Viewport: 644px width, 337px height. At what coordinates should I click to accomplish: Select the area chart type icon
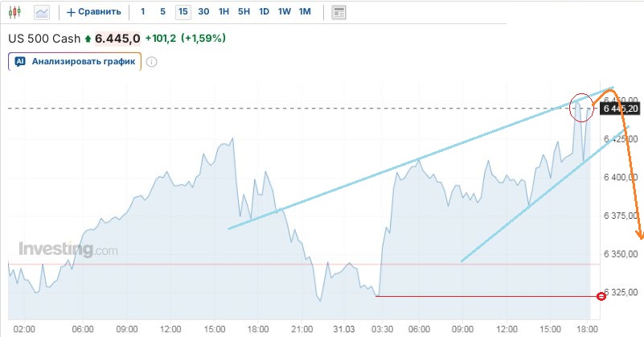coord(42,12)
